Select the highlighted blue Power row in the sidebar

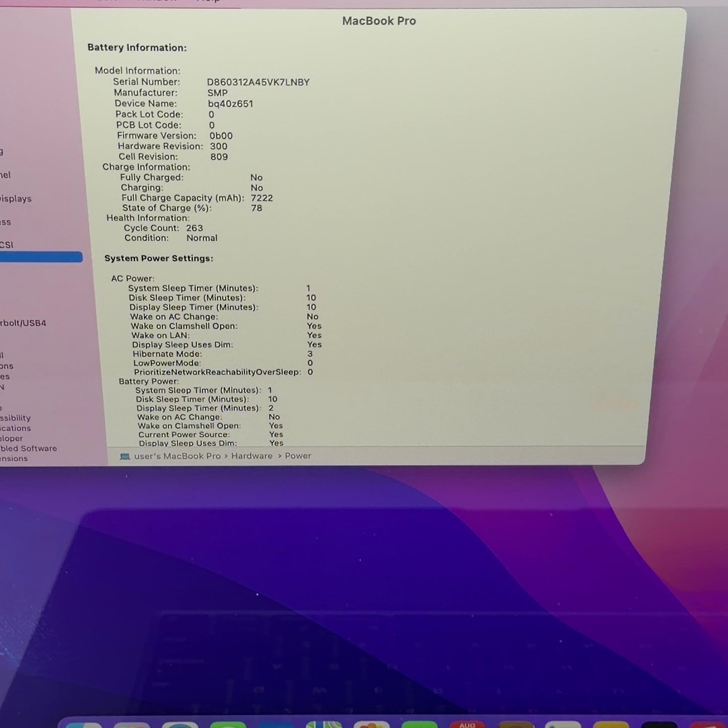41,257
